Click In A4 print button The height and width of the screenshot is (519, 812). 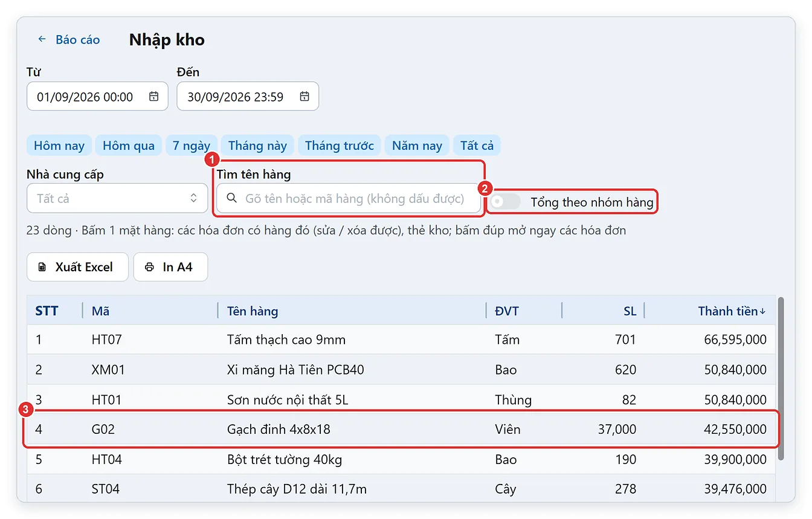170,267
